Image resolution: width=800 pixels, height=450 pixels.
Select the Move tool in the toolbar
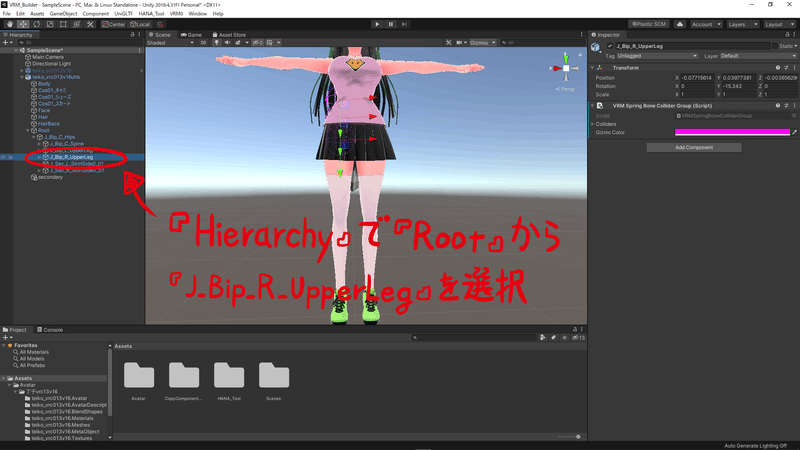click(23, 24)
